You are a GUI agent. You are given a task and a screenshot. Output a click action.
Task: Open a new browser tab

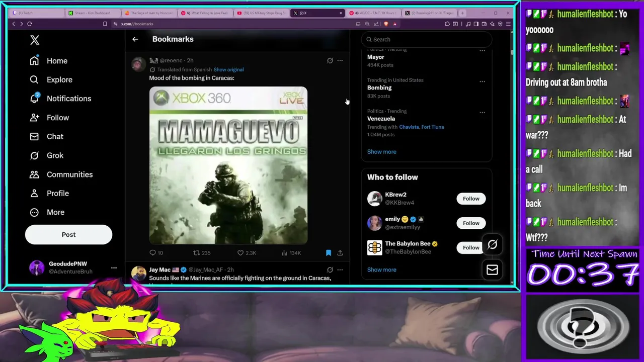462,13
